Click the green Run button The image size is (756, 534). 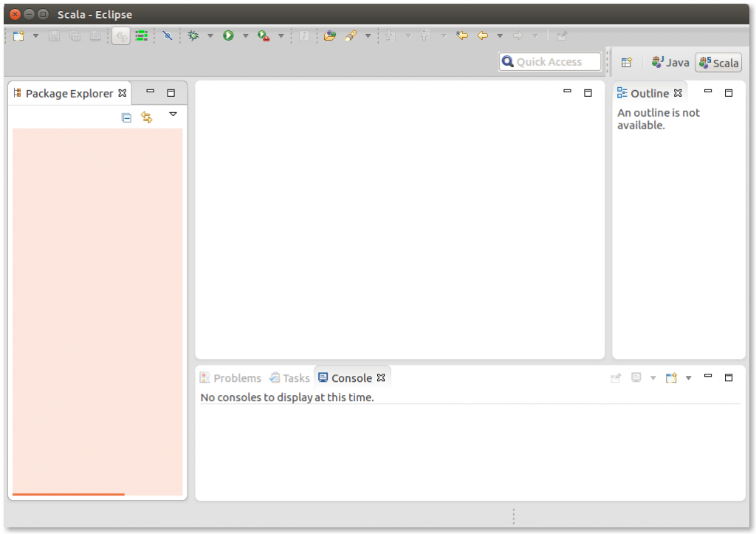(x=229, y=35)
